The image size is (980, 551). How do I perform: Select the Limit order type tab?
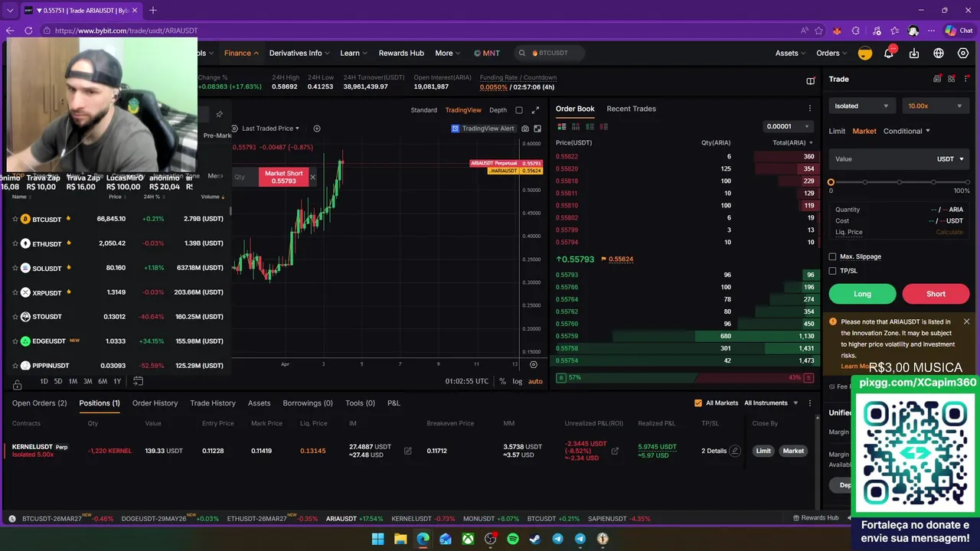click(837, 131)
